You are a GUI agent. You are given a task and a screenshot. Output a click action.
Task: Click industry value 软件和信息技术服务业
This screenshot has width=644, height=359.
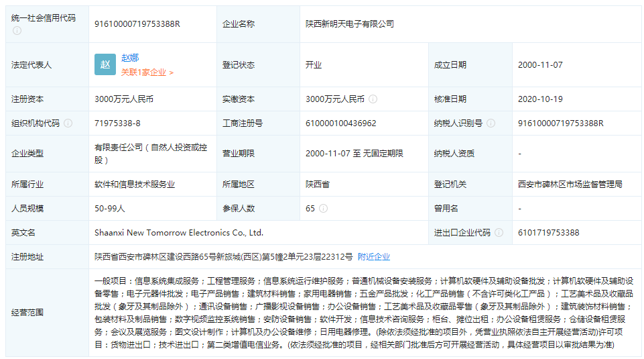(x=135, y=185)
